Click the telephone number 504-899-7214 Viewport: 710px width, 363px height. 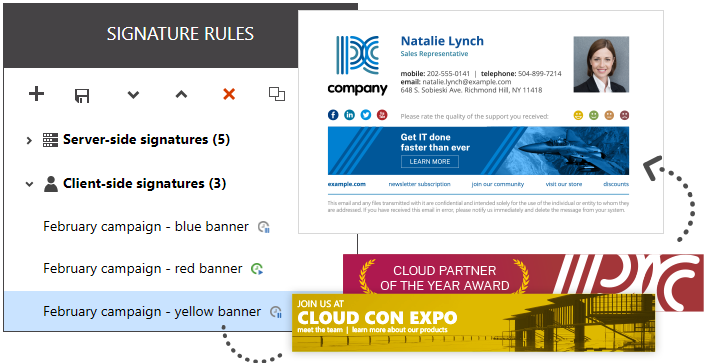540,74
